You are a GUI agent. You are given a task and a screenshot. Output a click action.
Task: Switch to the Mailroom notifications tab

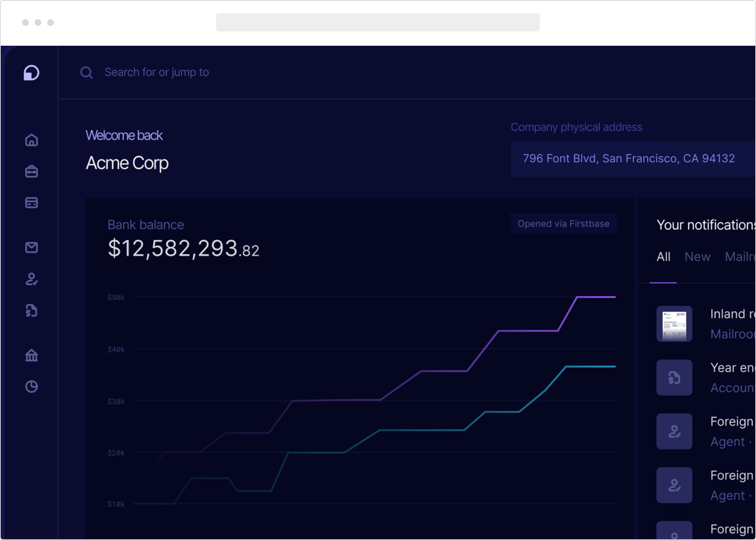click(740, 257)
